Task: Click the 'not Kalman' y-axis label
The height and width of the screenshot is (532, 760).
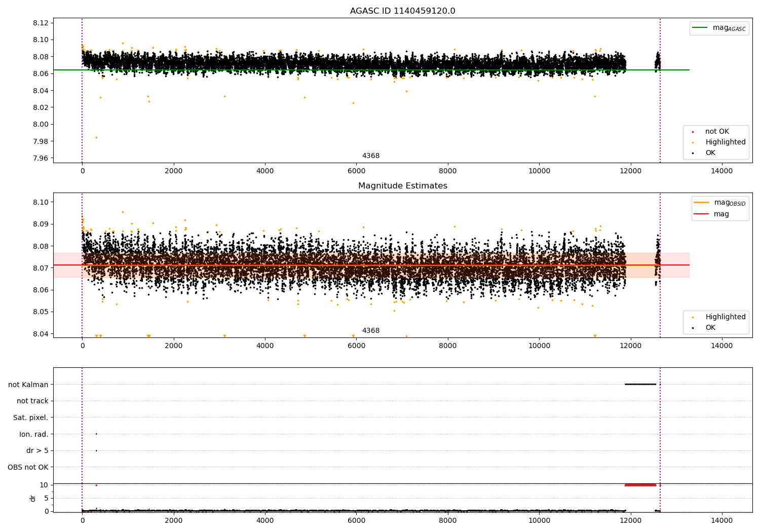Action: (x=28, y=385)
